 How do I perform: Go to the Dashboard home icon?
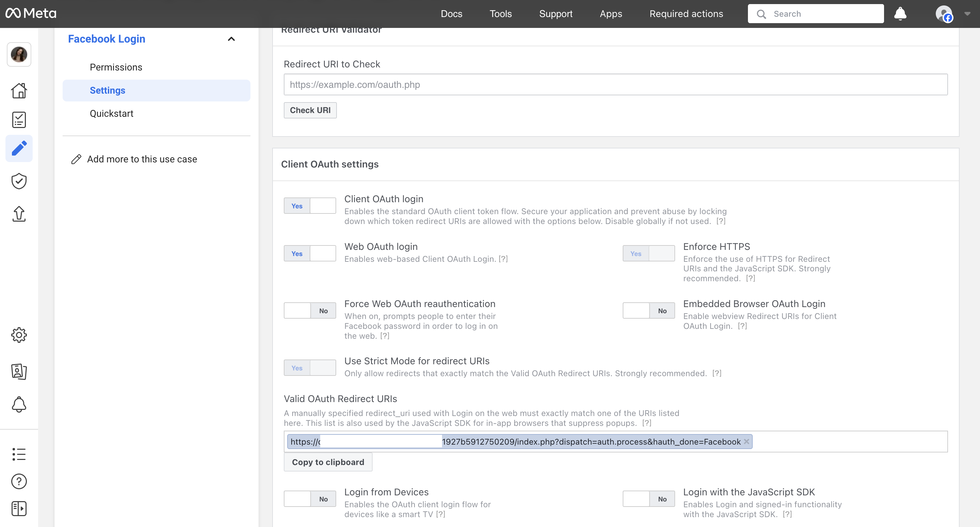[x=19, y=91]
